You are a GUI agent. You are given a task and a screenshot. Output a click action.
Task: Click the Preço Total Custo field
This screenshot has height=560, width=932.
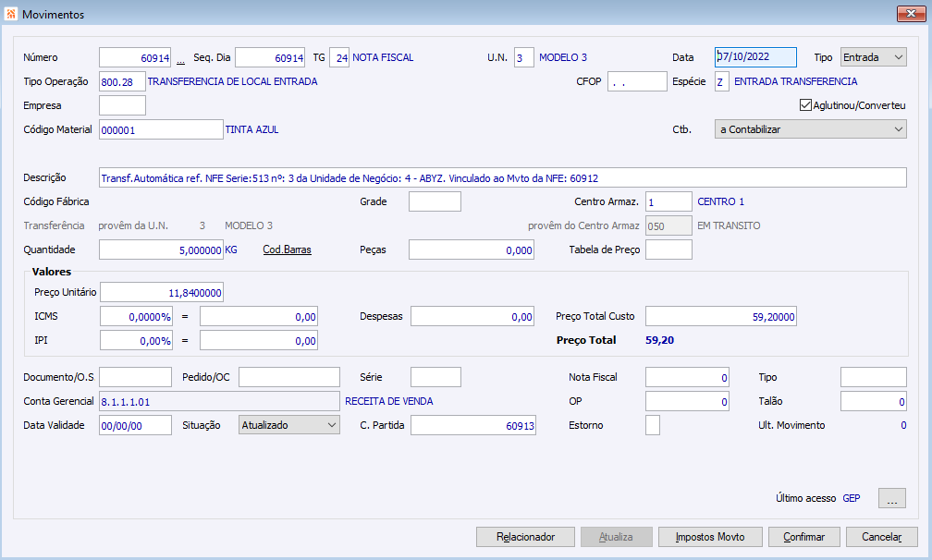721,316
